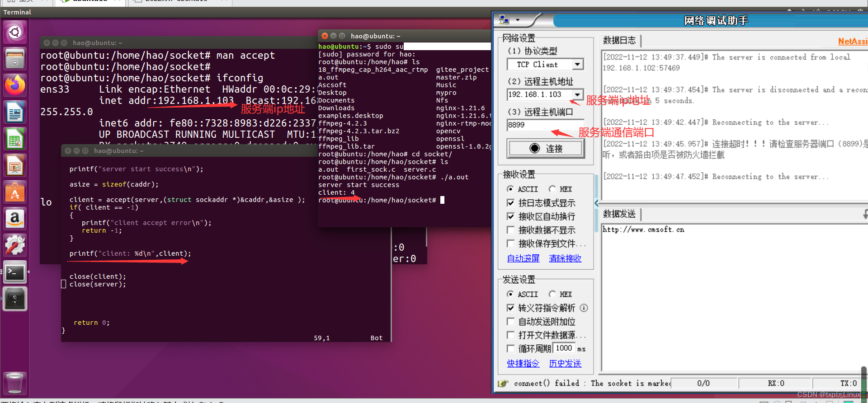Open LibreOffice Impress from the dock
This screenshot has height=403, width=868.
[15, 166]
